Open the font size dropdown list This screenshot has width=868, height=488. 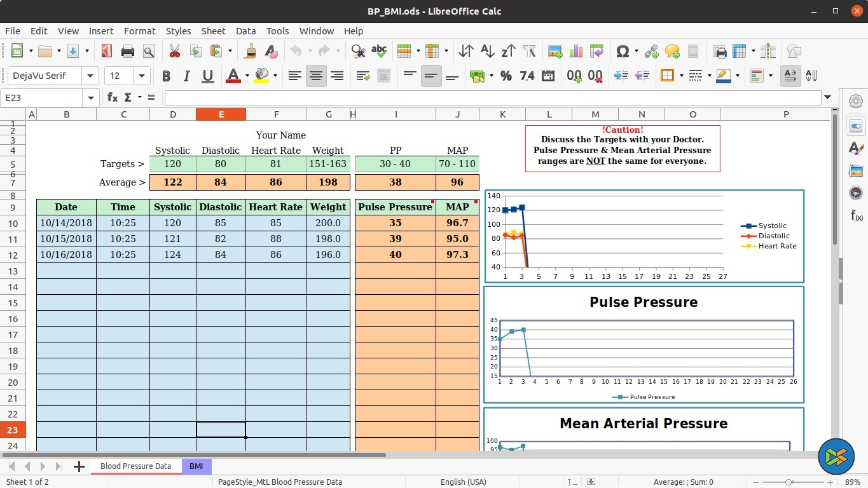142,76
